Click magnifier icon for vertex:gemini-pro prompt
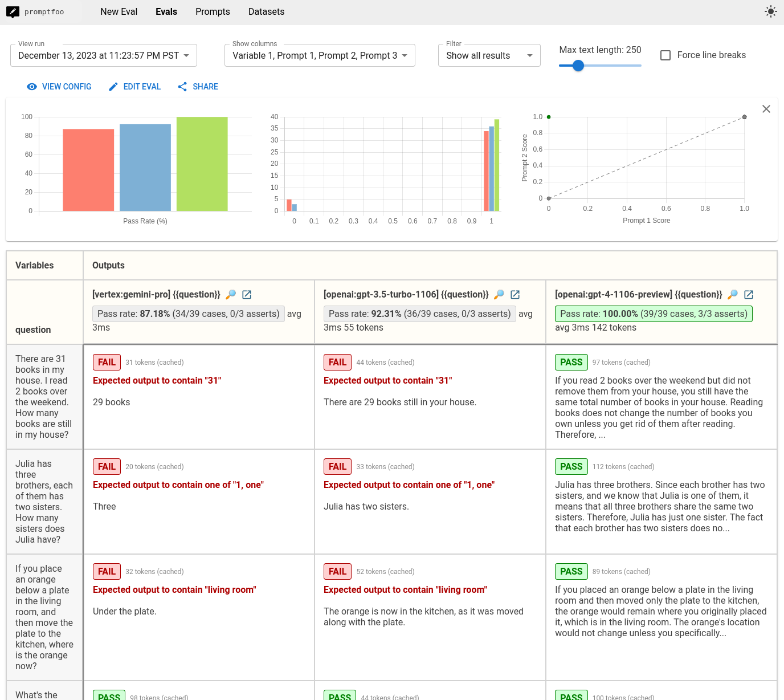784x700 pixels. [x=231, y=295]
